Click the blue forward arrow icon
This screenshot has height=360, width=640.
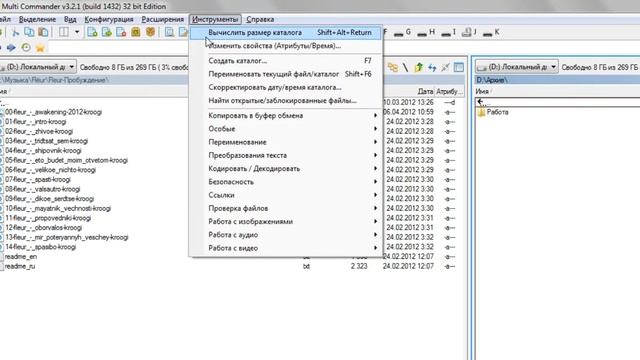(11, 48)
